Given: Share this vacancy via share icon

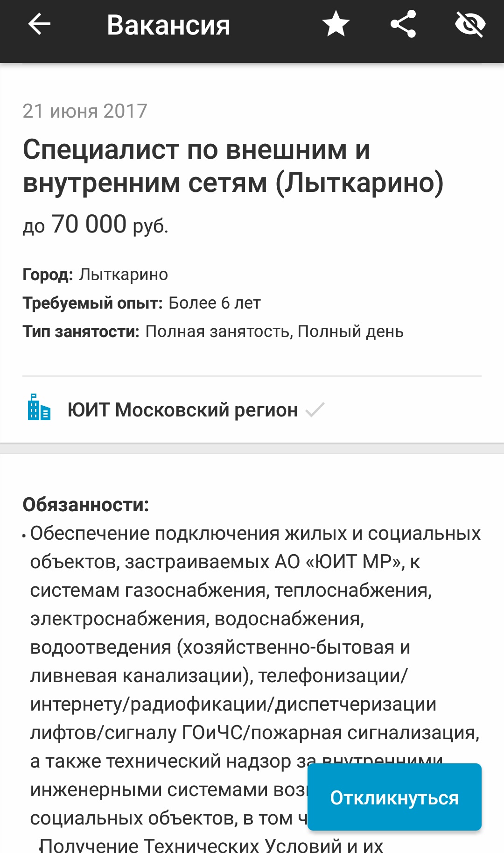Looking at the screenshot, I should click(403, 24).
